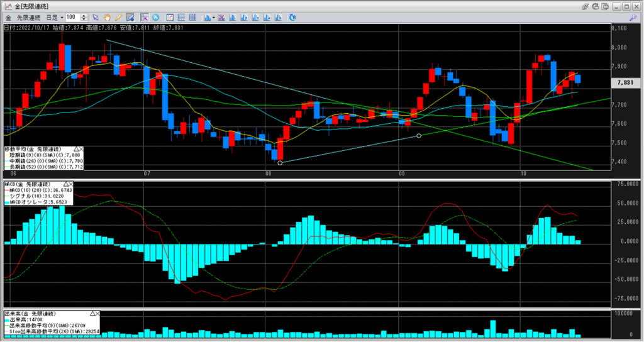Click the 出来高移動平均(9) legend row
Image resolution: width=644 pixels, height=342 pixels.
click(x=45, y=325)
